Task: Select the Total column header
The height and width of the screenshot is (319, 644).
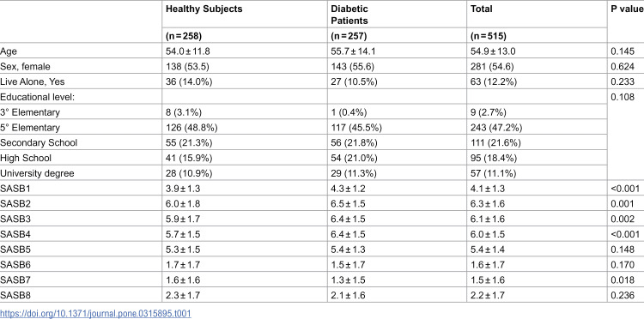Action: pos(481,9)
